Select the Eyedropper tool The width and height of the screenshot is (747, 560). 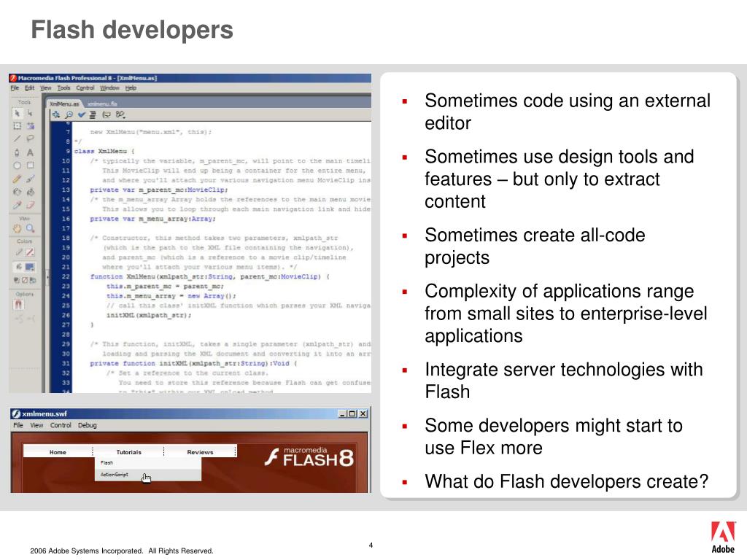pos(18,205)
